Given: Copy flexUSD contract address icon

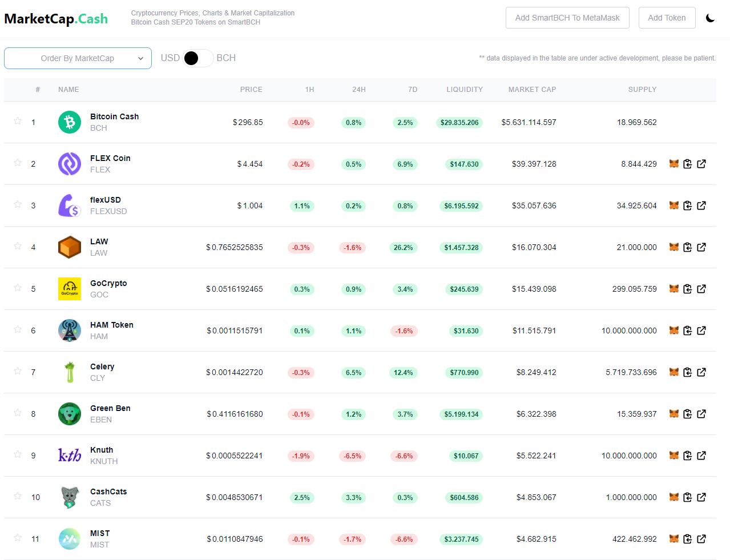Looking at the screenshot, I should [688, 206].
